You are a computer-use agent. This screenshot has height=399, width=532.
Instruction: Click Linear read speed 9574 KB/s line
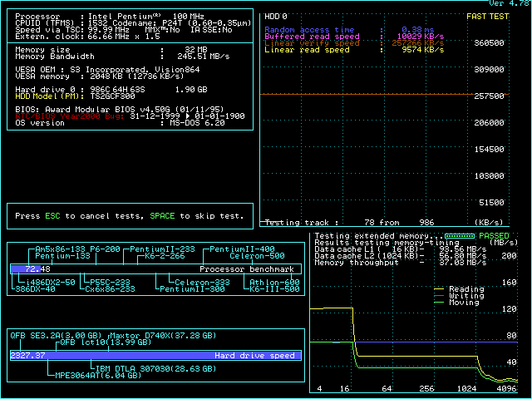pos(354,50)
